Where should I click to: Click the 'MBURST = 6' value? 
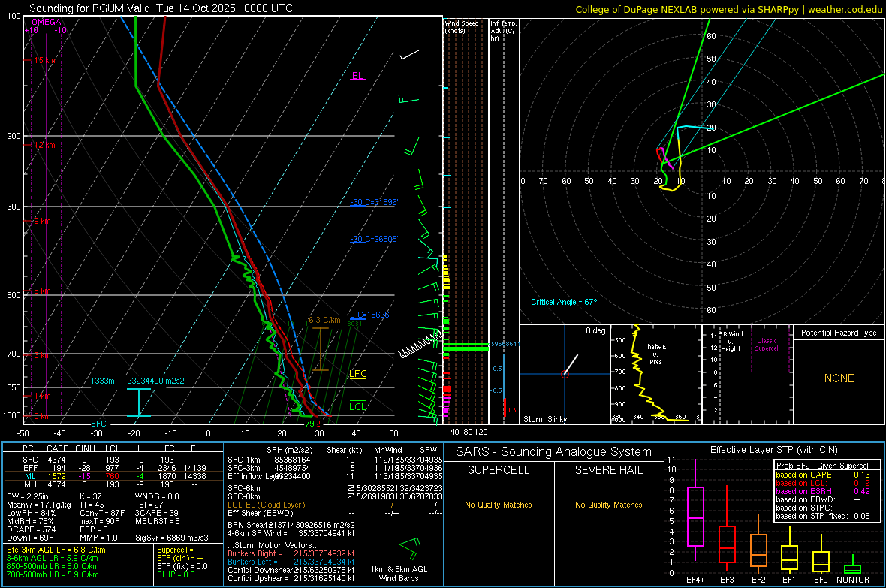click(x=157, y=521)
